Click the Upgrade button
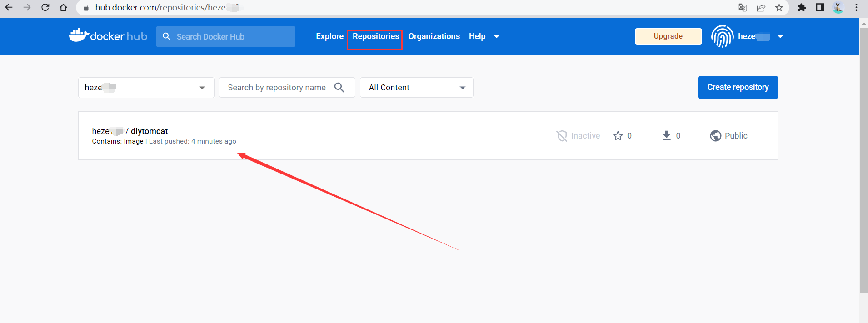868x323 pixels. point(668,36)
